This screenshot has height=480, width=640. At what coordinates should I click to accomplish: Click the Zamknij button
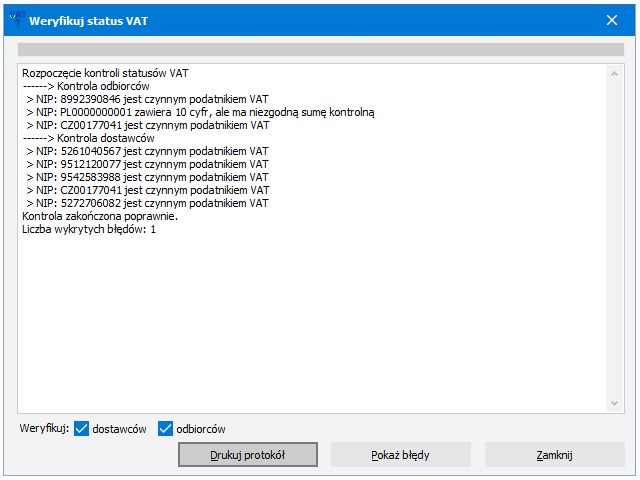tap(554, 455)
